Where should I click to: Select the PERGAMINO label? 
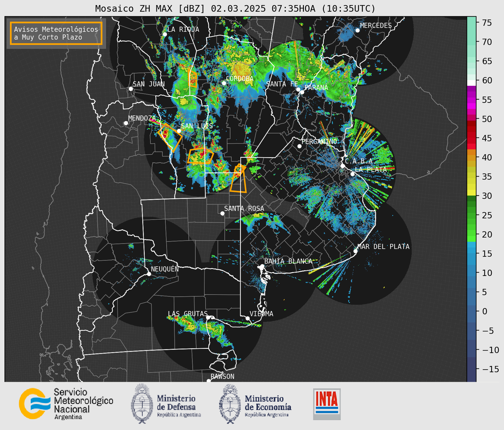pos(319,141)
